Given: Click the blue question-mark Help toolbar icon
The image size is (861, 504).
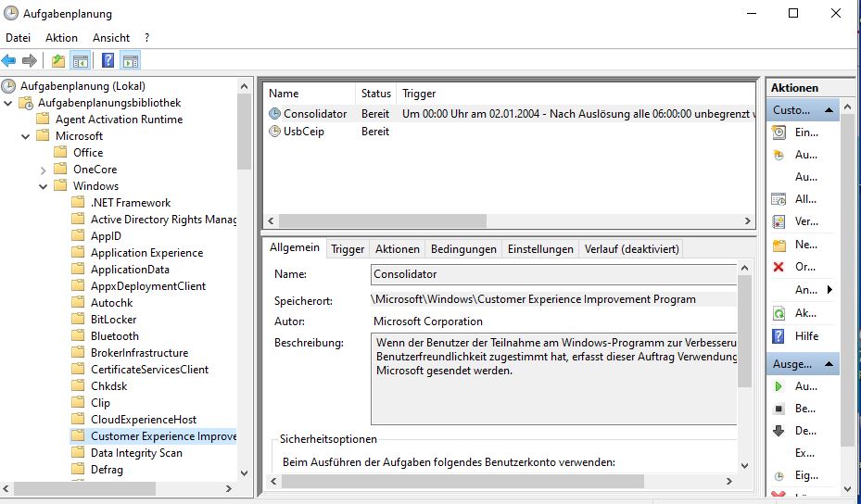Looking at the screenshot, I should click(108, 60).
